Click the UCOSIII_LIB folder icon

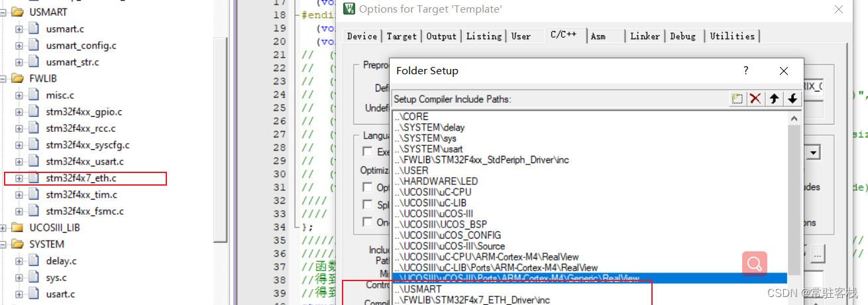pos(18,228)
